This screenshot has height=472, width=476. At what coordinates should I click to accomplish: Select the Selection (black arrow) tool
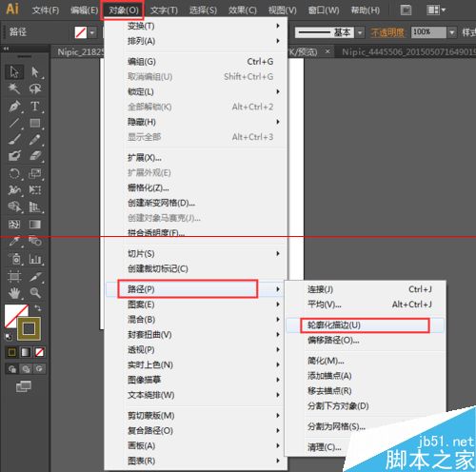click(x=14, y=72)
